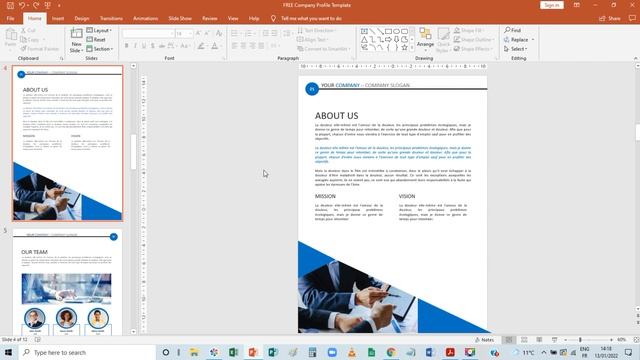Viewport: 640px width, 360px height.
Task: Click the font color button
Action: tap(214, 46)
